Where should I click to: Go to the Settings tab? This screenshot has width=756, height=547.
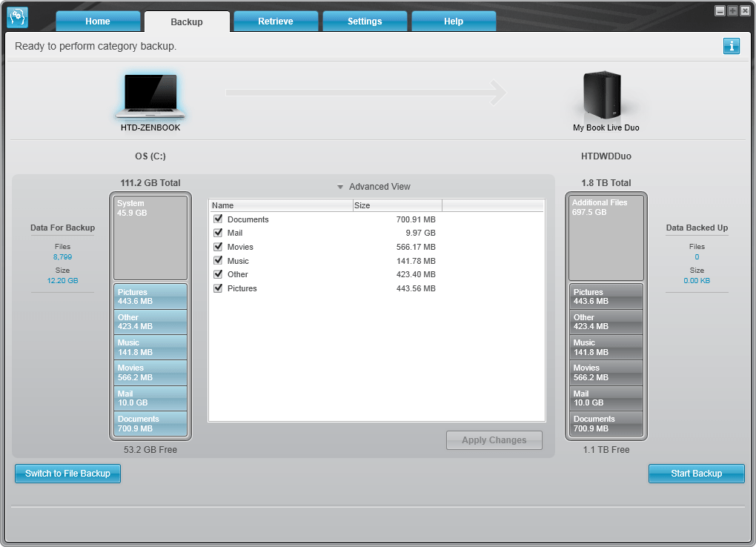point(365,21)
